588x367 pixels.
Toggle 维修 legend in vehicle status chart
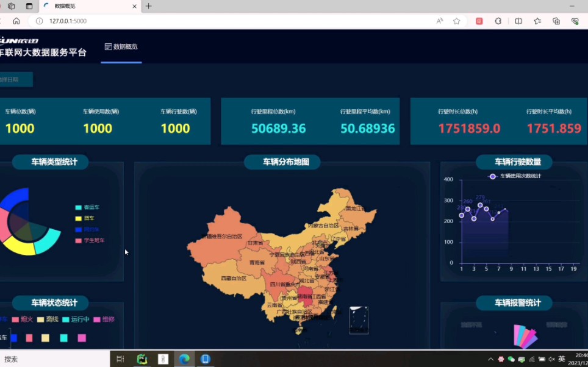click(x=104, y=319)
